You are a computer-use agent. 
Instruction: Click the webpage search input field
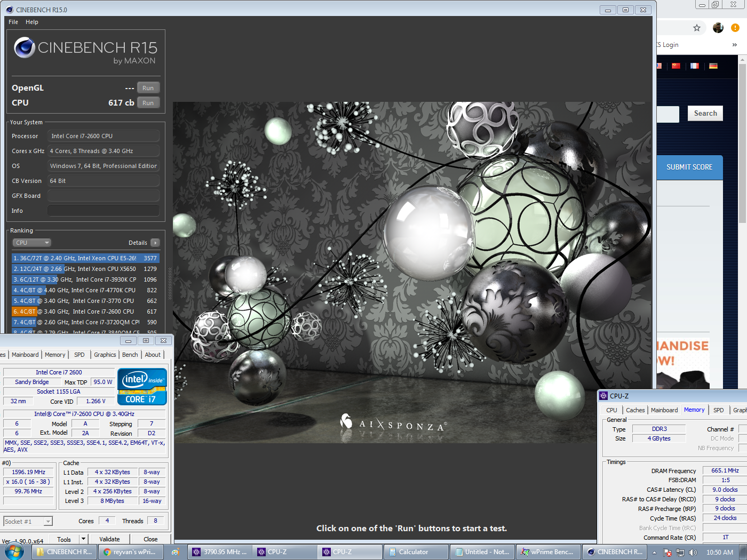pyautogui.click(x=668, y=114)
